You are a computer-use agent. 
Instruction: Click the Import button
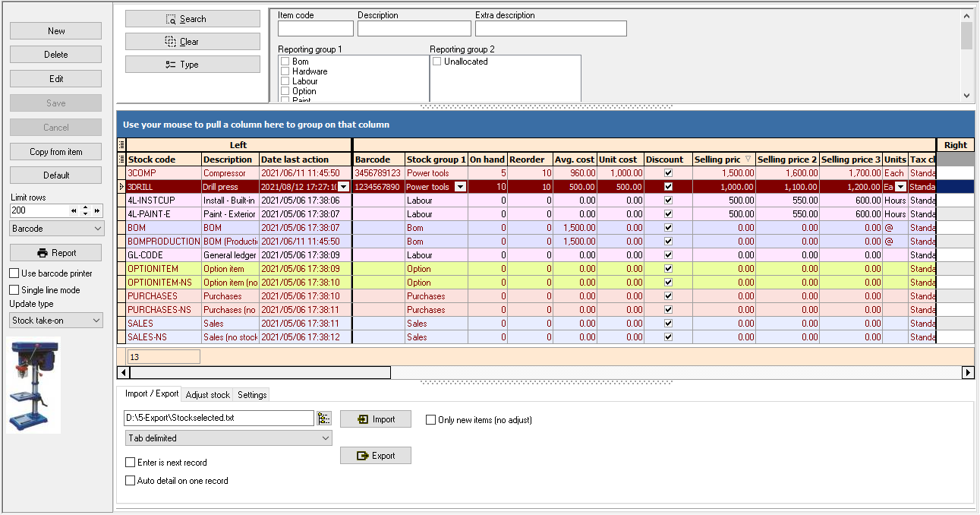pos(376,419)
